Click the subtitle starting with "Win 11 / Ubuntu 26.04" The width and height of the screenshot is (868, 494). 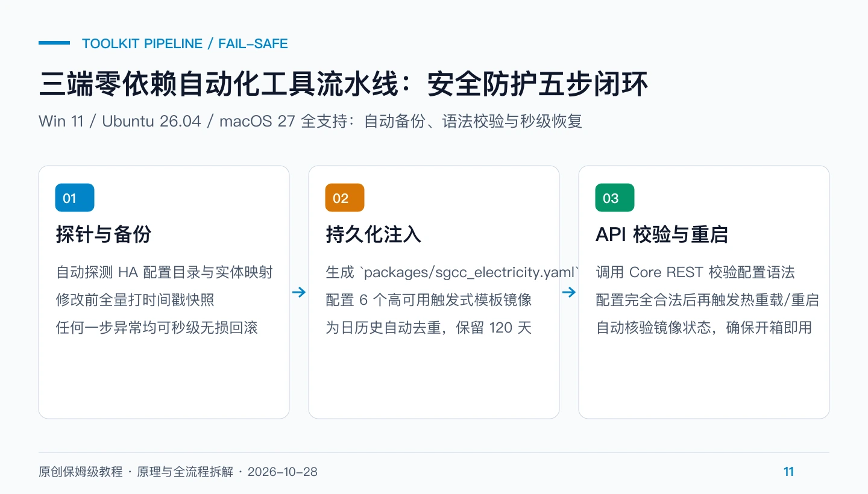pyautogui.click(x=310, y=121)
